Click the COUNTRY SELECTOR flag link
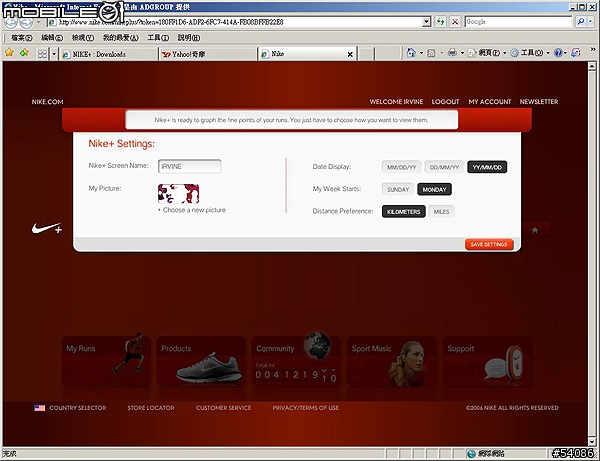Image resolution: width=600 pixels, height=461 pixels. (x=70, y=408)
